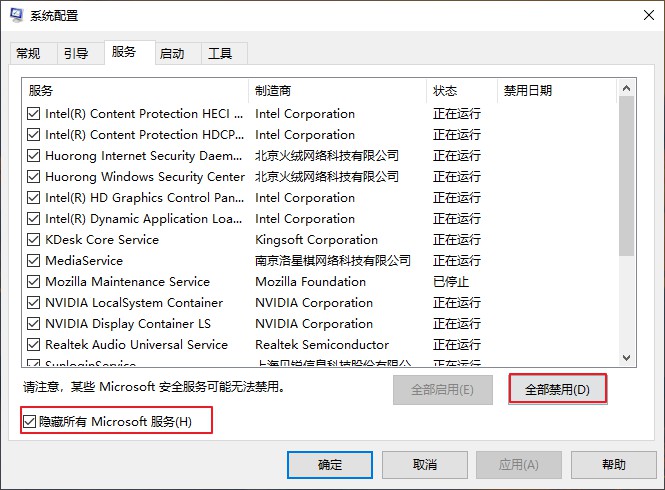The image size is (665, 490).
Task: Close the System Configuration window
Action: [x=648, y=15]
